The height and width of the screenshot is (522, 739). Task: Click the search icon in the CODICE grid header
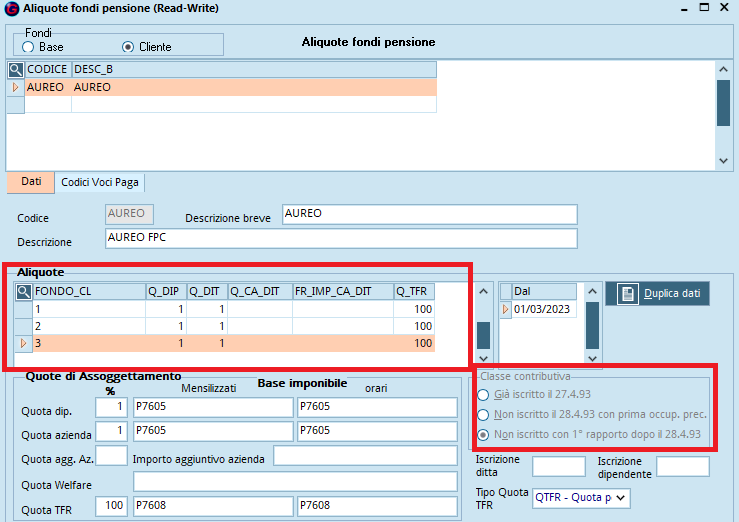(16, 70)
